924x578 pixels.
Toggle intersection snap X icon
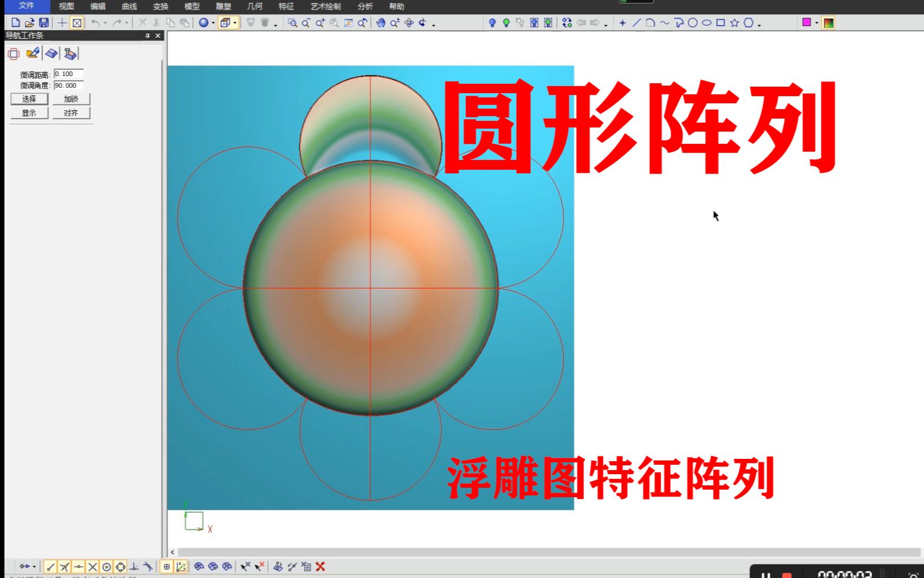93,566
